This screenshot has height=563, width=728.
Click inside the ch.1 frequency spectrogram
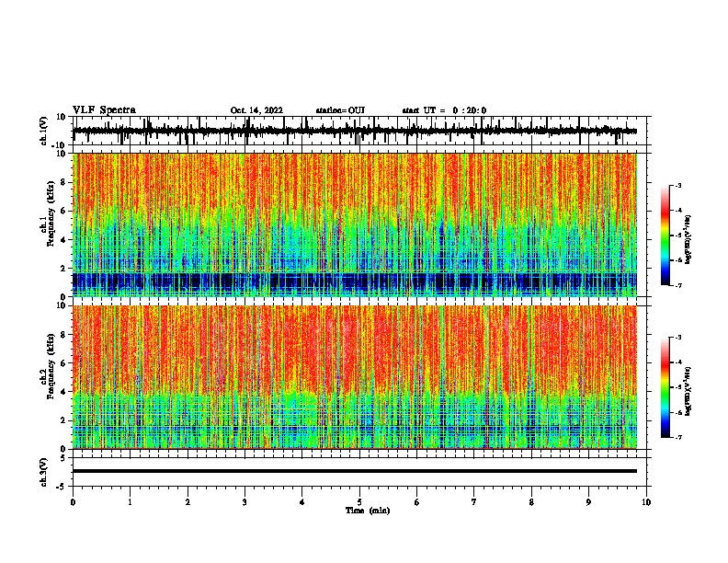coord(355,224)
